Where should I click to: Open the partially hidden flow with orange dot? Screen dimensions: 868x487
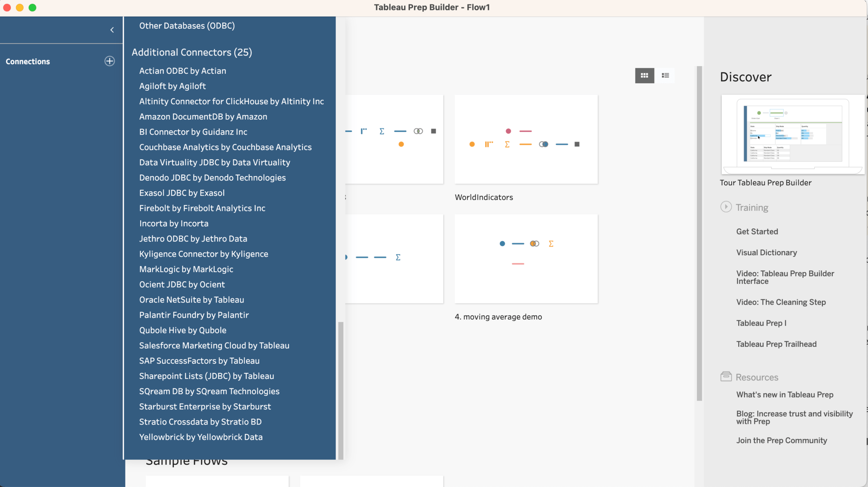[x=394, y=139]
